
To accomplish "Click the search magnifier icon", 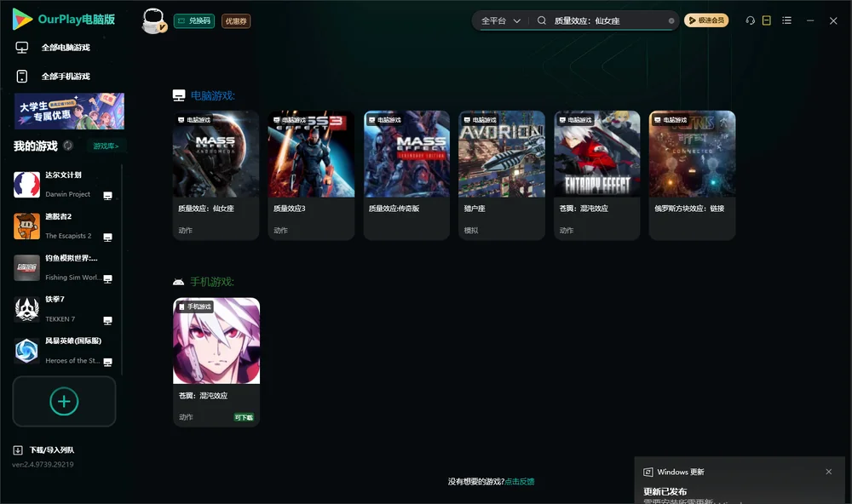I will pyautogui.click(x=542, y=20).
